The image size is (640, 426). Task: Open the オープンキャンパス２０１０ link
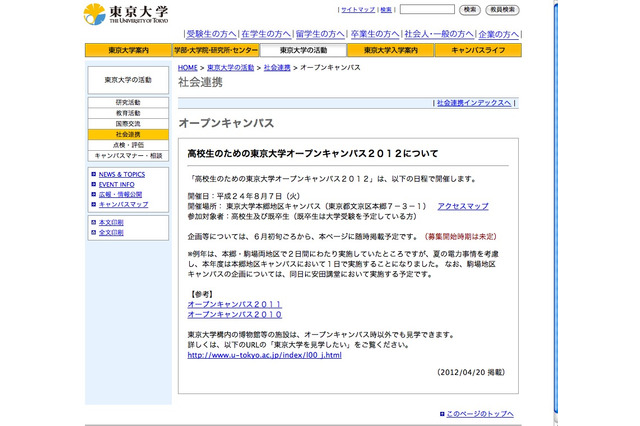tap(235, 315)
